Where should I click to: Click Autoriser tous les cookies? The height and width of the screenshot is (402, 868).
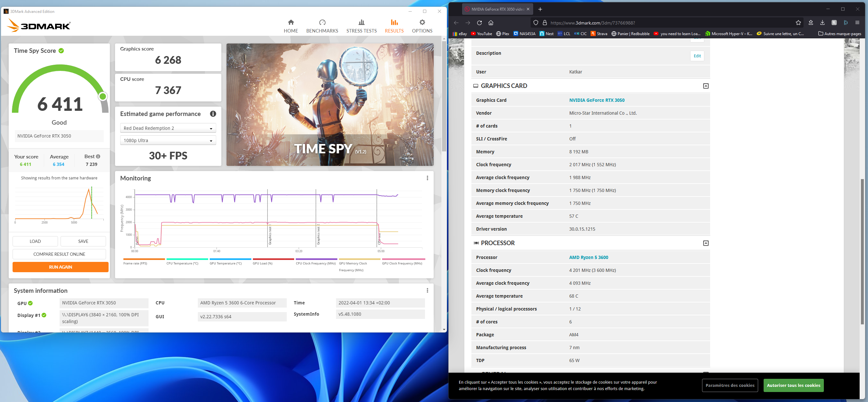coord(794,386)
